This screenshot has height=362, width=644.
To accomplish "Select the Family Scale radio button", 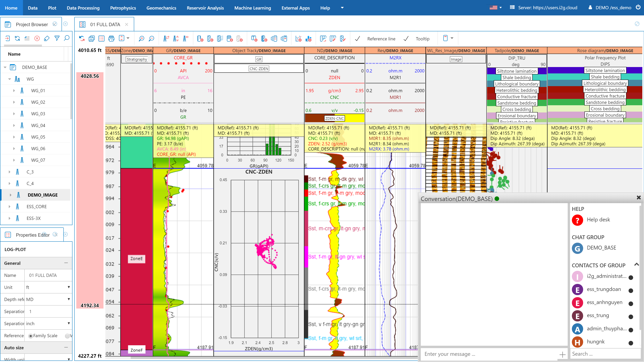I will (x=31, y=336).
